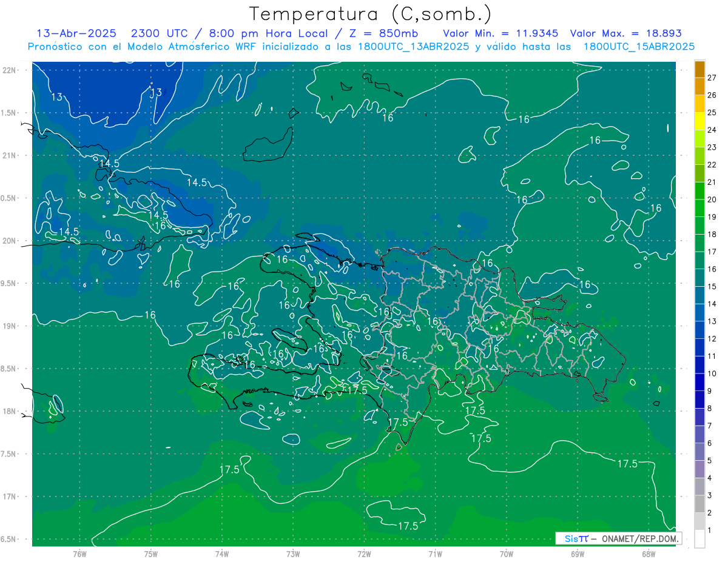Click the longitude axis label "68W"
The width and height of the screenshot is (728, 562).
(649, 554)
